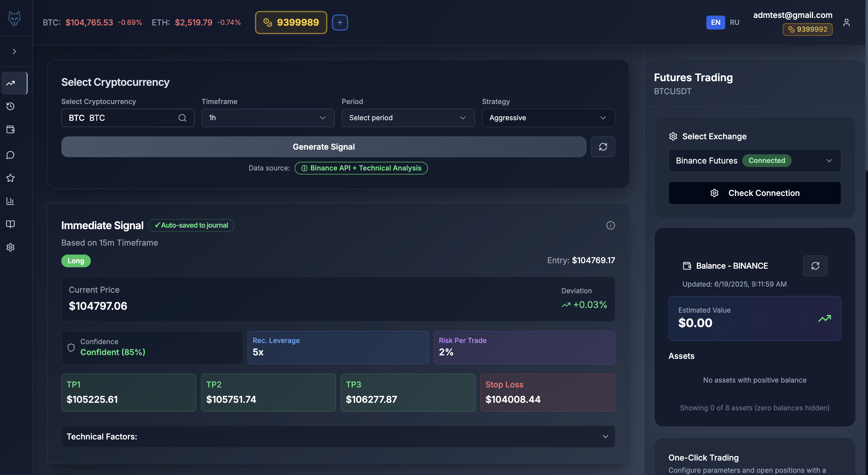This screenshot has height=475, width=868.
Task: Expand the Technical Factors section
Action: [338, 437]
